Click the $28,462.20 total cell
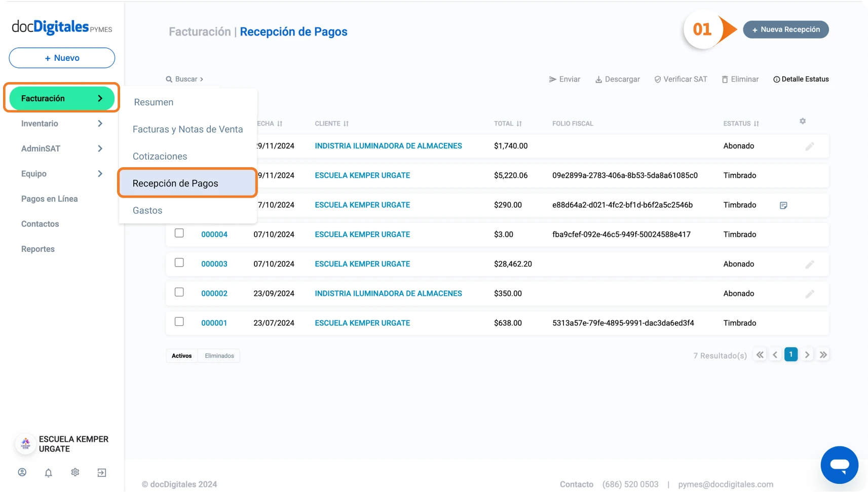 pyautogui.click(x=513, y=264)
